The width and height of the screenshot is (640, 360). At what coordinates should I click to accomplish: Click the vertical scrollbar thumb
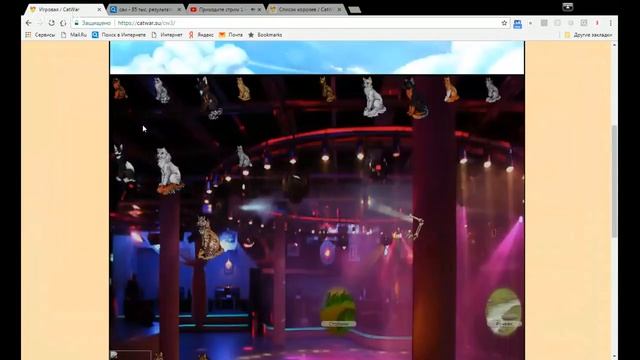[x=614, y=182]
